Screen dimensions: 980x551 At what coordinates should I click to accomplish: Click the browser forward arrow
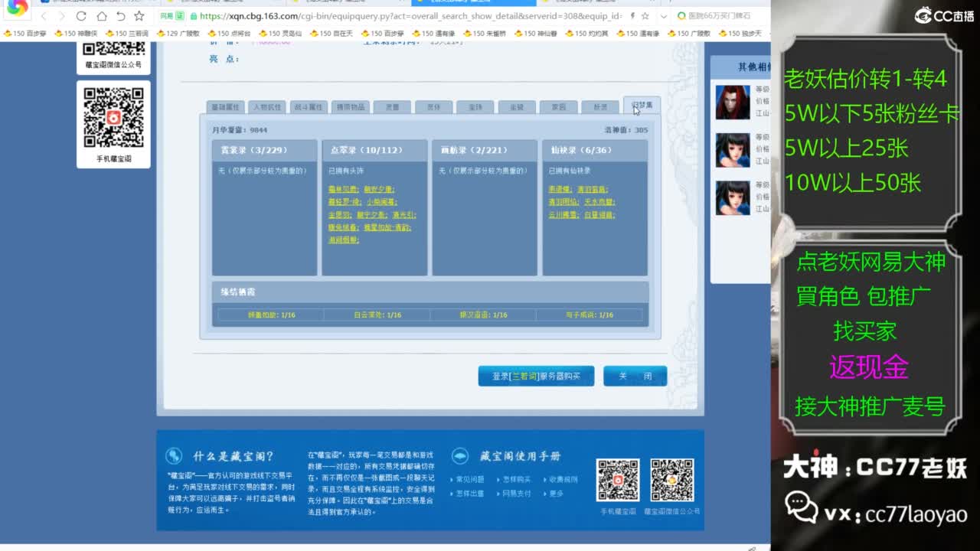click(x=61, y=16)
